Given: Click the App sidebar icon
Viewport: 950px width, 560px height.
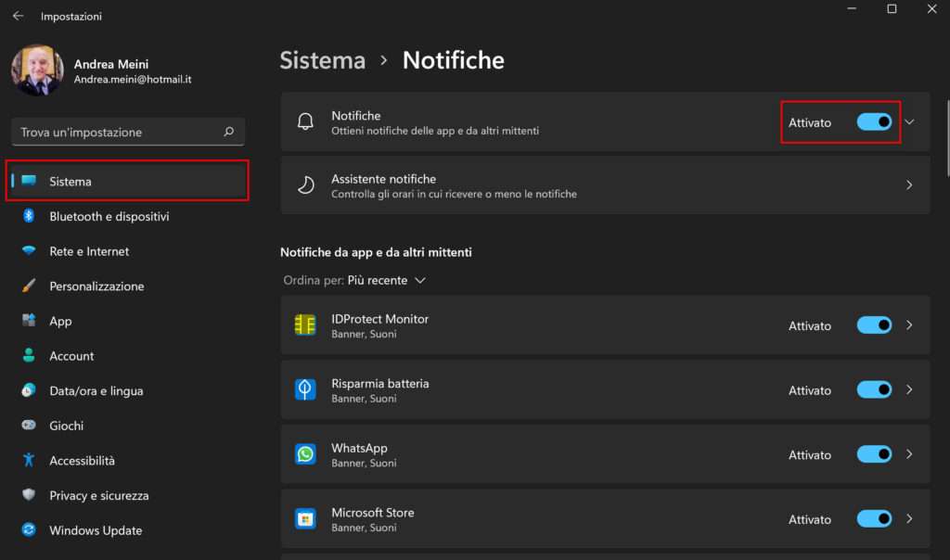Looking at the screenshot, I should [x=29, y=320].
